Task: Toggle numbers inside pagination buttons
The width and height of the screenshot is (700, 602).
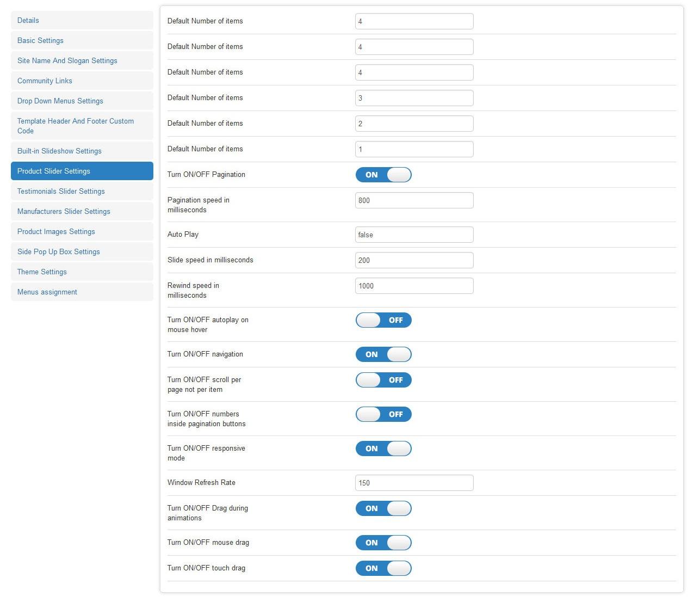Action: [383, 414]
